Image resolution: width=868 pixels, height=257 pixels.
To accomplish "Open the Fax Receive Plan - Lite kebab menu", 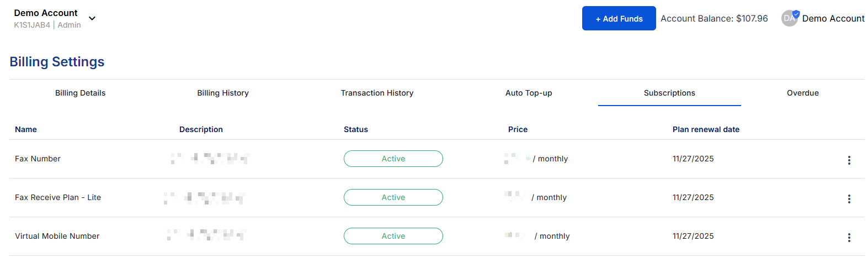I will [x=849, y=199].
